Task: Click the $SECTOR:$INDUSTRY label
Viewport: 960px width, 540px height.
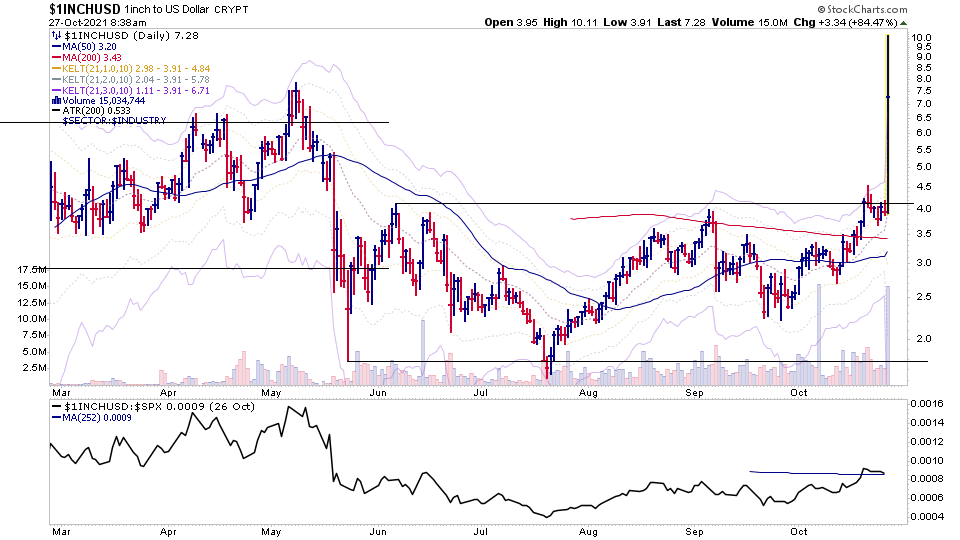Action: 114,121
